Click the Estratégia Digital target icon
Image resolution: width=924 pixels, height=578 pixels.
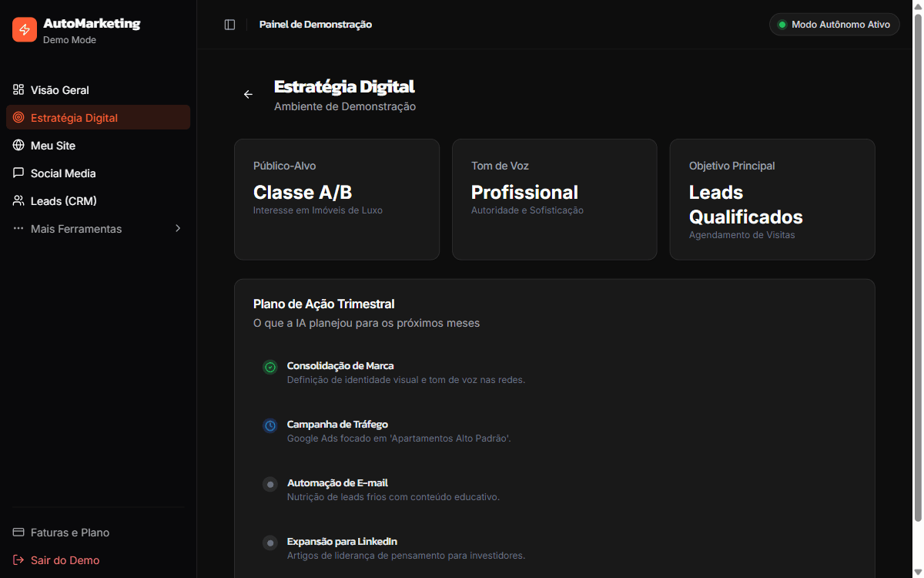pyautogui.click(x=18, y=117)
